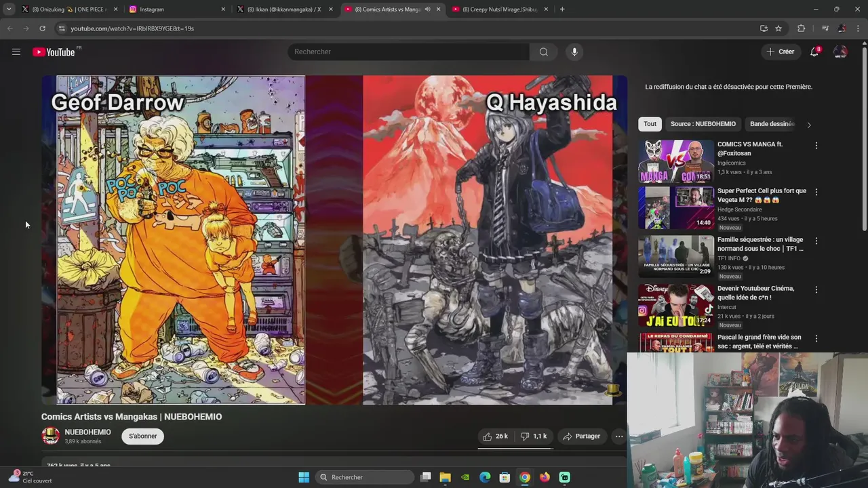
Task: Open options for Devenir Youtubeur Cinéma video
Action: pos(816,289)
